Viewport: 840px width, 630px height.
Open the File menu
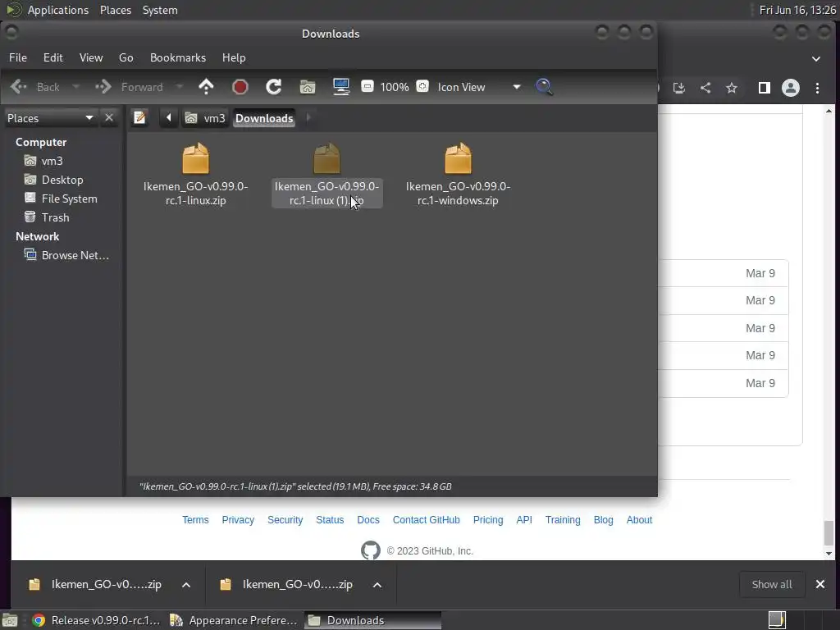[x=18, y=57]
